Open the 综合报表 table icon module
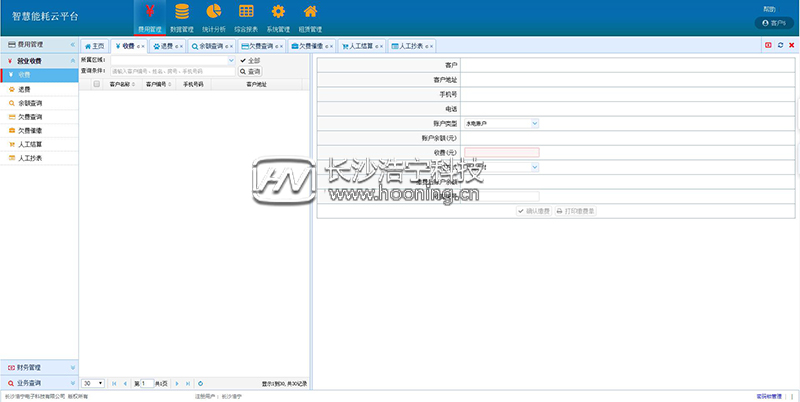This screenshot has height=402, width=800. click(246, 16)
